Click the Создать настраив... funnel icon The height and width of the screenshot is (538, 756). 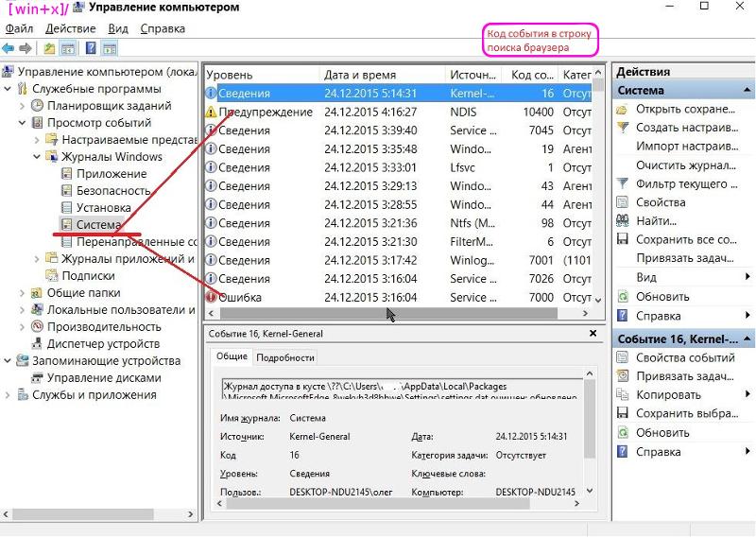tap(623, 128)
